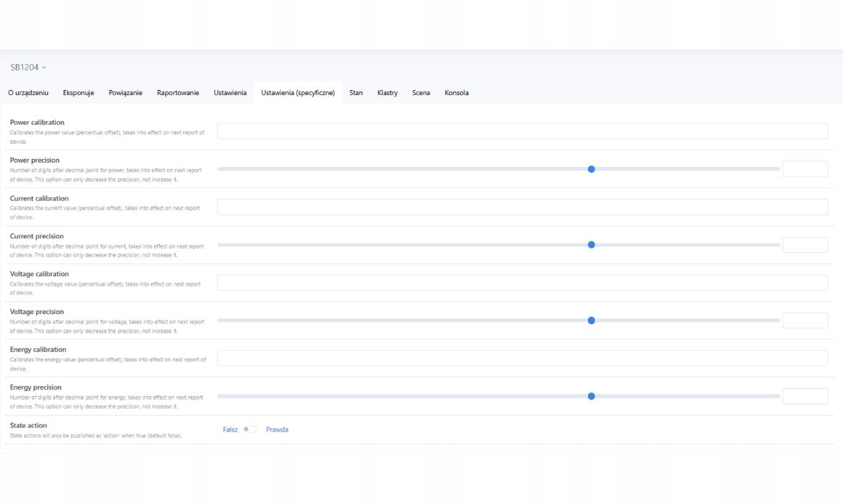Select the Prawda option for State action

coord(277,430)
